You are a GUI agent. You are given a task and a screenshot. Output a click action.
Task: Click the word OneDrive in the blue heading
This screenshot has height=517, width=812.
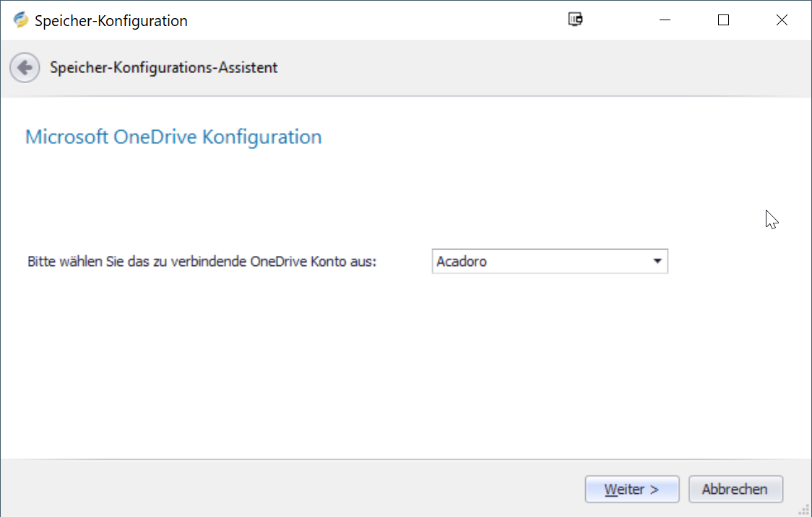click(x=155, y=137)
